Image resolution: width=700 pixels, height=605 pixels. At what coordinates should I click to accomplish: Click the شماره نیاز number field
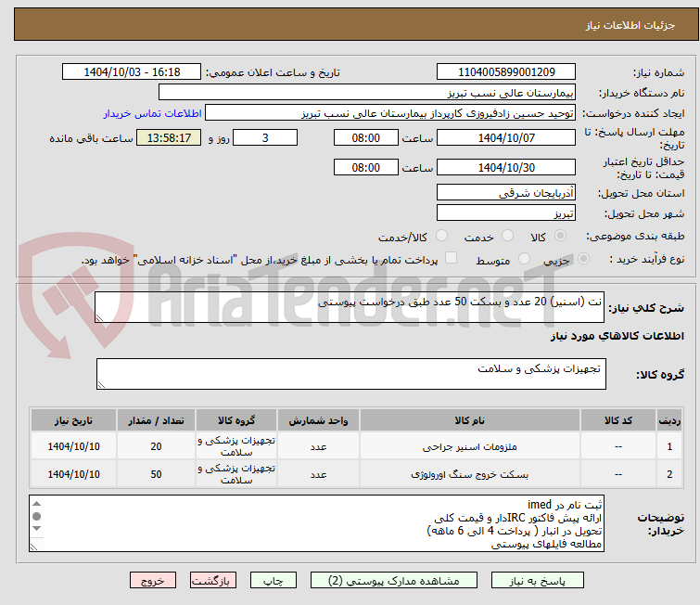click(506, 72)
